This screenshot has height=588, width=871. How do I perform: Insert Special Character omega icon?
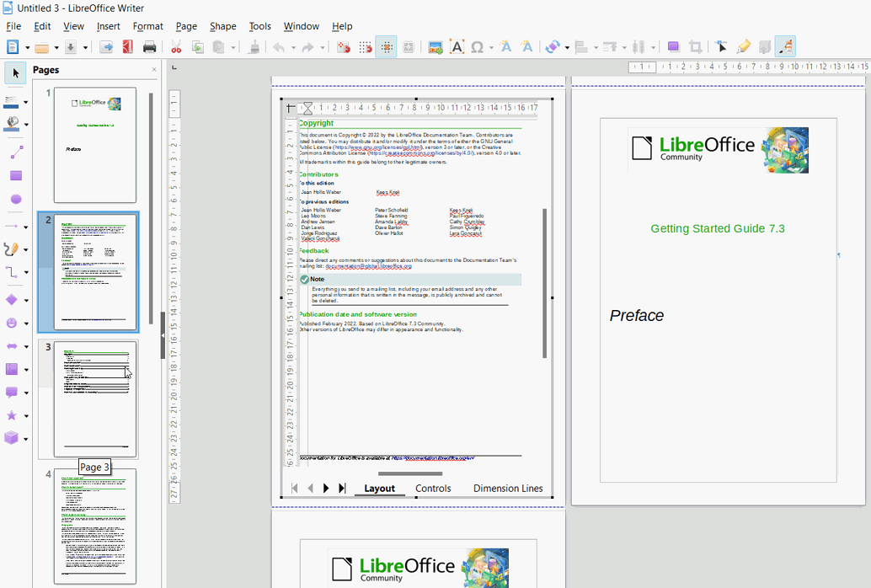point(477,47)
